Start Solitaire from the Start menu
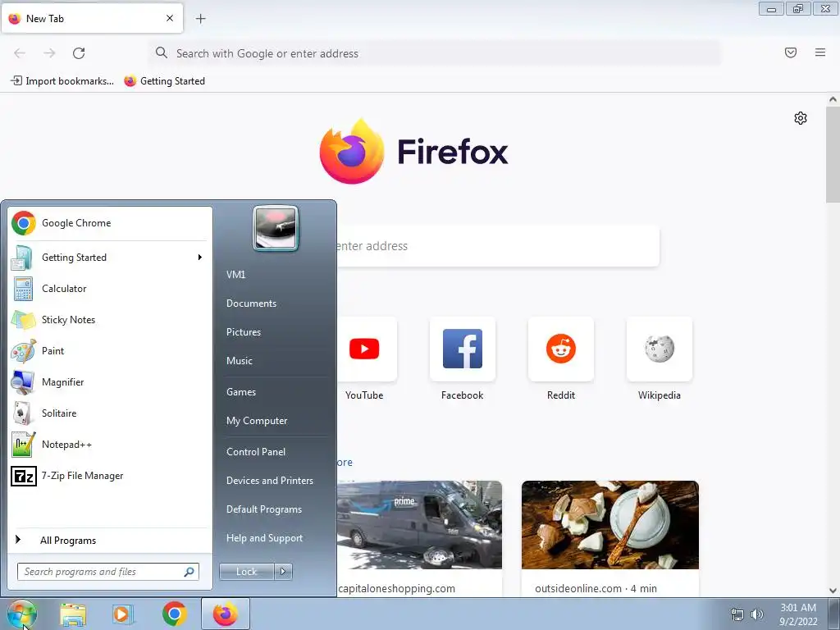The image size is (840, 630). point(110,413)
